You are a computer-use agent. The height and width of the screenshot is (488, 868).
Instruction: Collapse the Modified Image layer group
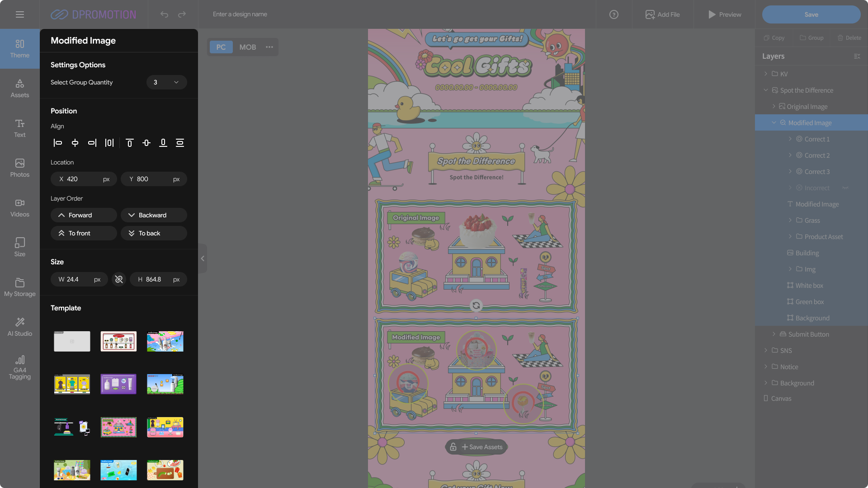(774, 123)
